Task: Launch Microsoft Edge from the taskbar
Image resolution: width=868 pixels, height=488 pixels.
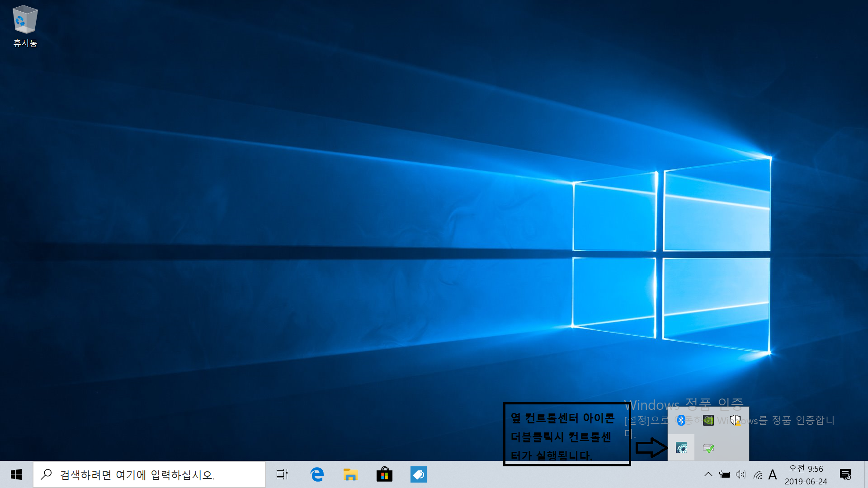Action: [x=317, y=474]
